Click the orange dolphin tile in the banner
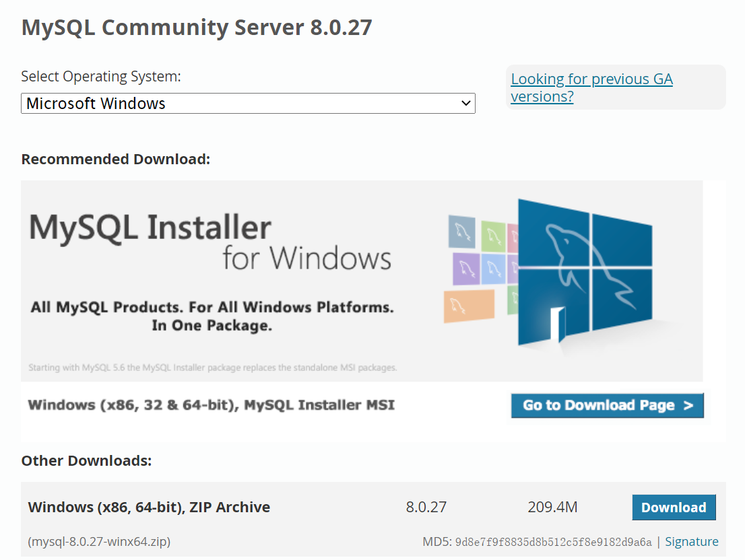This screenshot has height=560, width=745. click(469, 306)
